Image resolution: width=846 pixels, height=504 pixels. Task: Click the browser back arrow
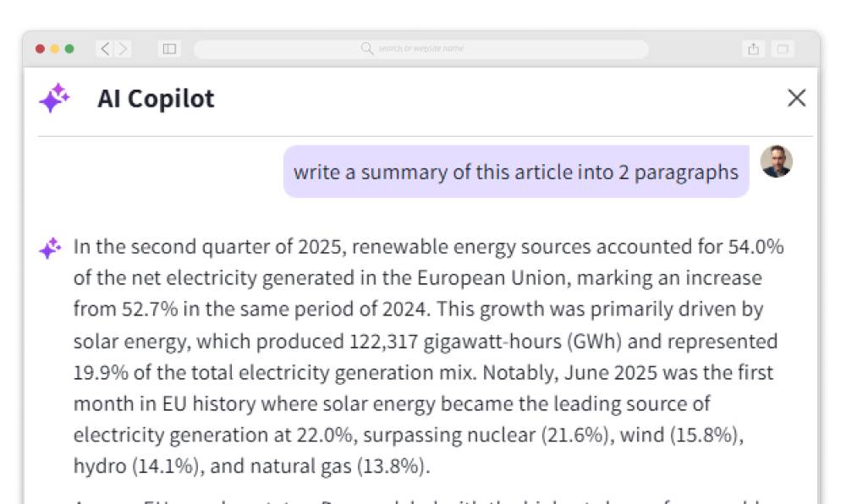[105, 49]
